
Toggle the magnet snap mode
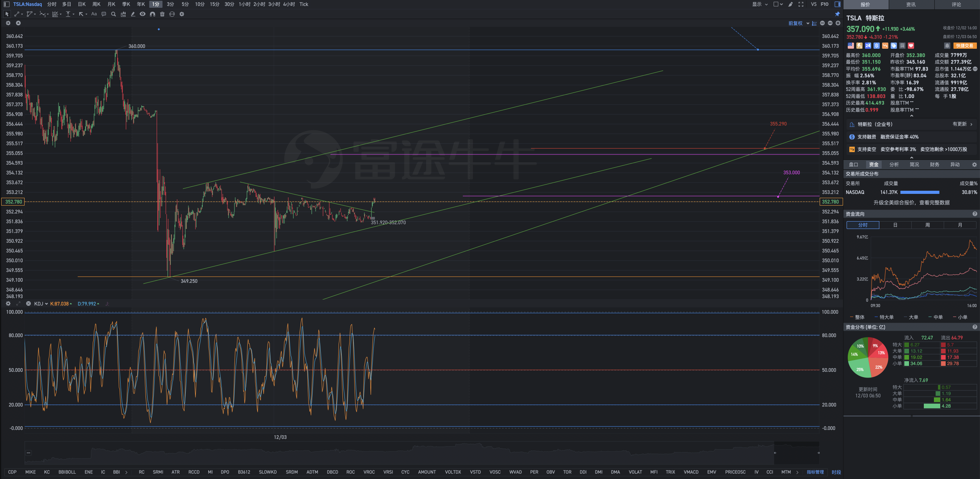click(153, 14)
